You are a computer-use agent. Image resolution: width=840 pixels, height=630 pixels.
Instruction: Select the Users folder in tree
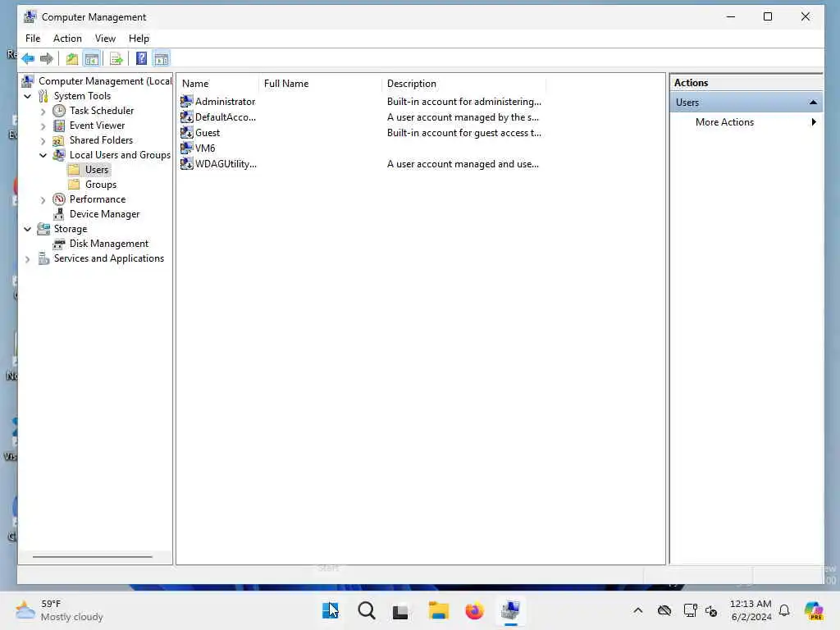coord(97,170)
